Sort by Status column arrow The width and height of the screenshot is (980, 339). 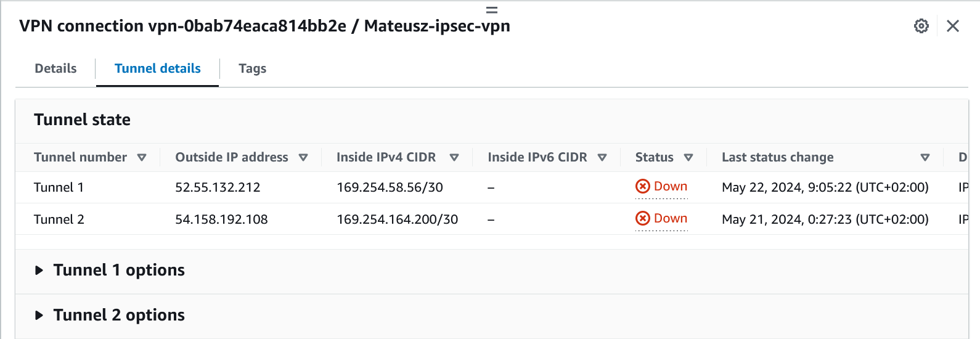[688, 158]
